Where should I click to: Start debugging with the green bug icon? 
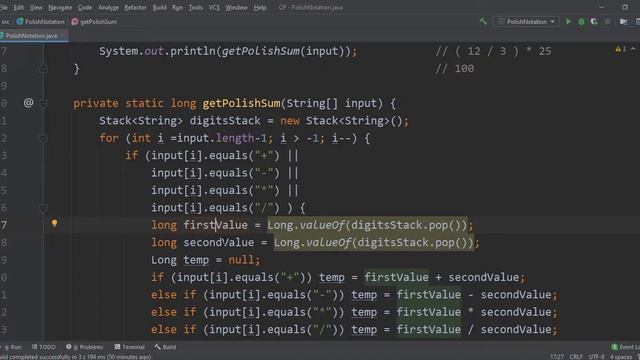pyautogui.click(x=581, y=22)
